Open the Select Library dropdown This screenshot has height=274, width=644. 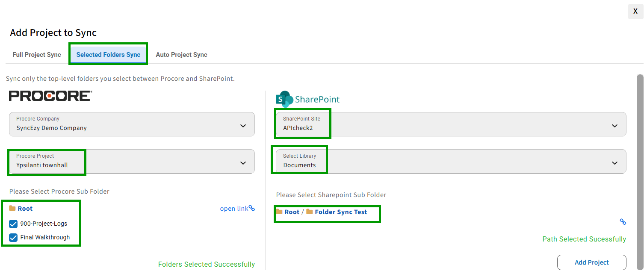[x=451, y=161]
